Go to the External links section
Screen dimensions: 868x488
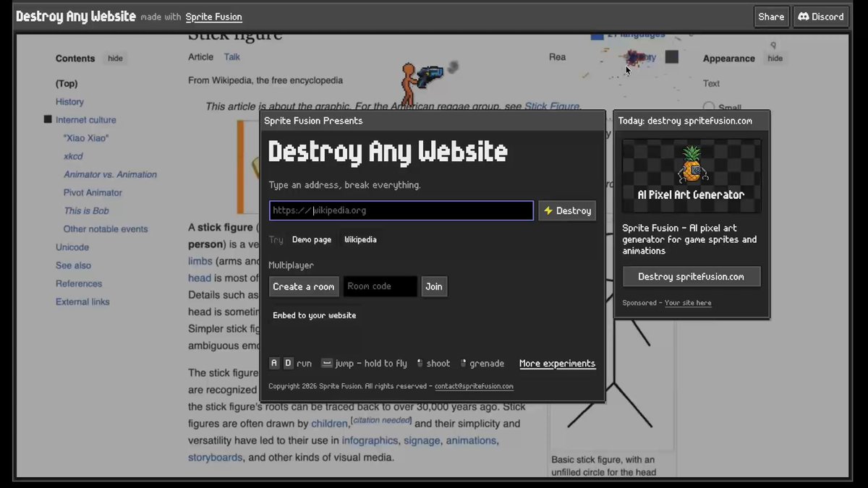click(x=82, y=301)
